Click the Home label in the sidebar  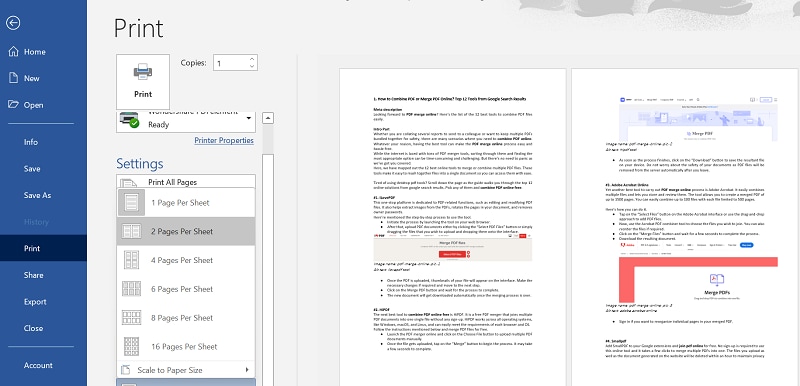35,52
